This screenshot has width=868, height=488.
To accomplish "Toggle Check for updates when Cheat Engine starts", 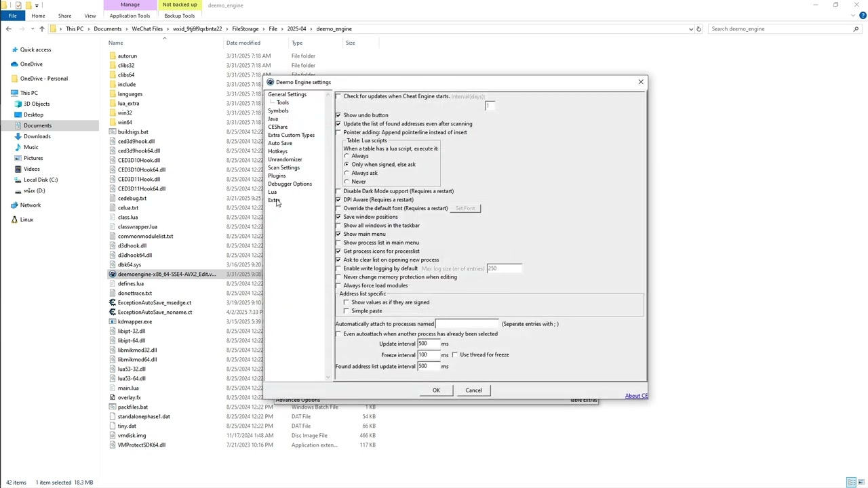I will [x=338, y=96].
